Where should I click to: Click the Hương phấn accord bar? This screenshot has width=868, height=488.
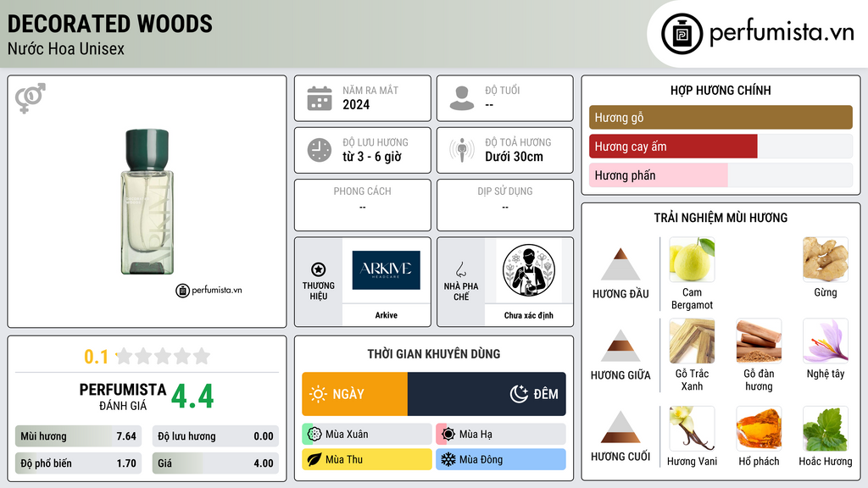point(721,175)
